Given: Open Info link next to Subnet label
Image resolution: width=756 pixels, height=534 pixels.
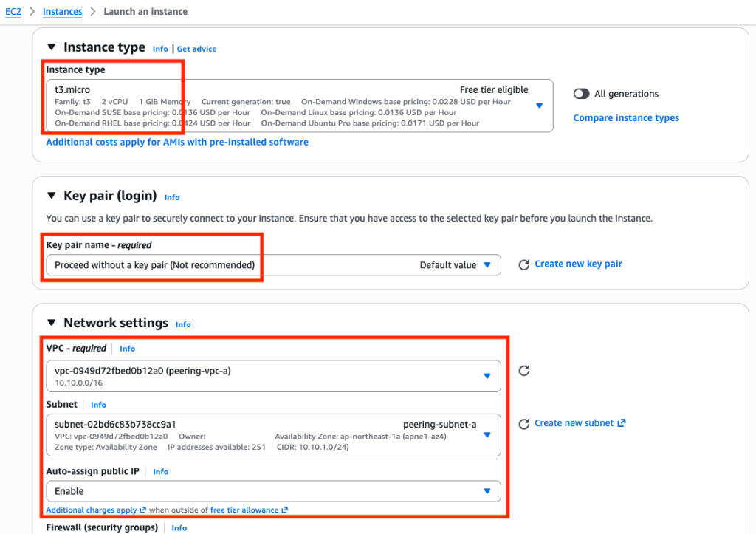Looking at the screenshot, I should 98,405.
